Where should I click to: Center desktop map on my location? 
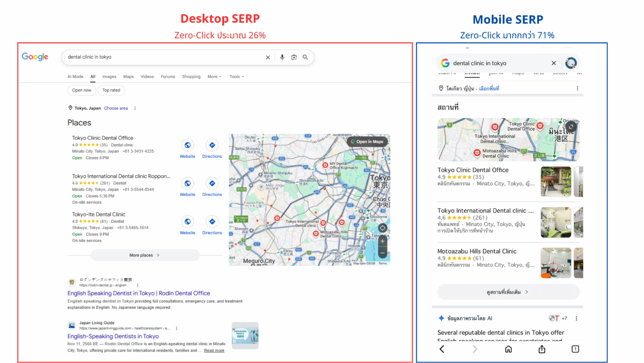click(382, 228)
